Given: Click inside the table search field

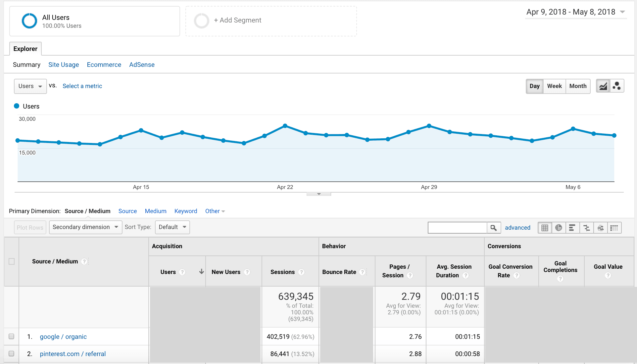Looking at the screenshot, I should (457, 228).
